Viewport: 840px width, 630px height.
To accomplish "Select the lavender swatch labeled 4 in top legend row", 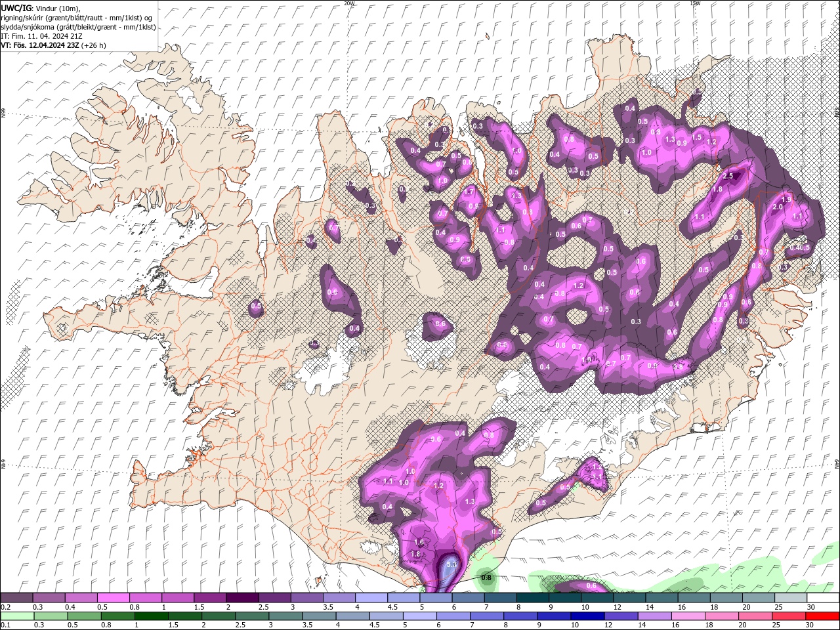I will pos(371,598).
